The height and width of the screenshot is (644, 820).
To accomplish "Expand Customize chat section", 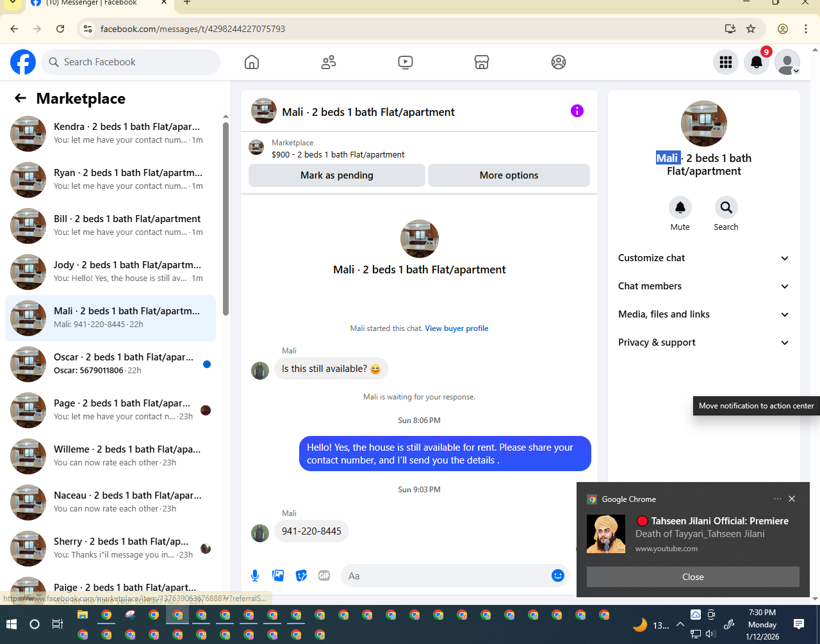I will click(703, 258).
